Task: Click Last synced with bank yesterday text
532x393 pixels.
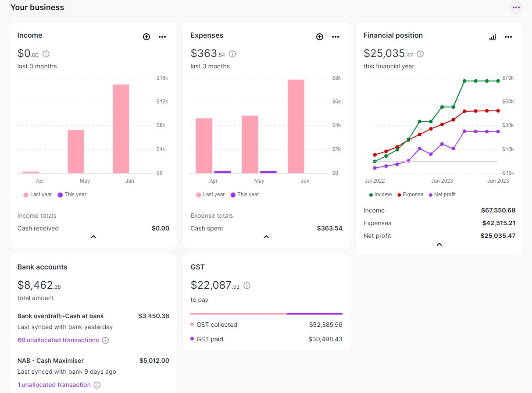Action: pyautogui.click(x=65, y=327)
